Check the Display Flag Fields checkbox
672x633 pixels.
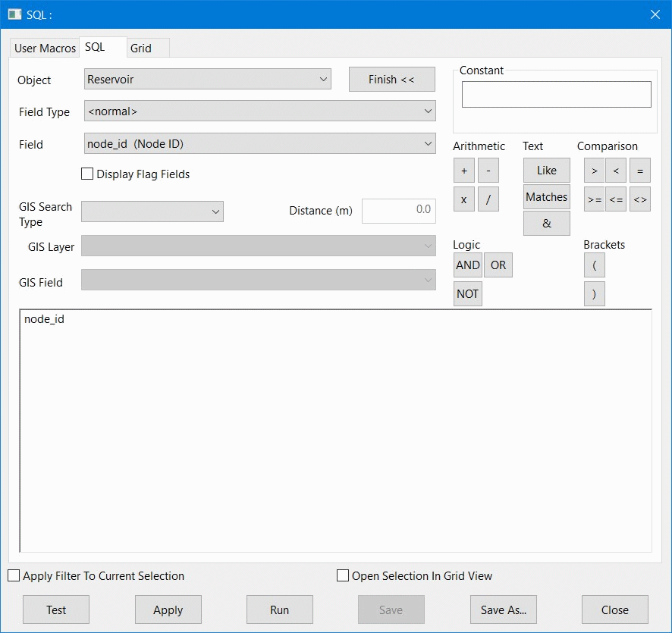[87, 174]
